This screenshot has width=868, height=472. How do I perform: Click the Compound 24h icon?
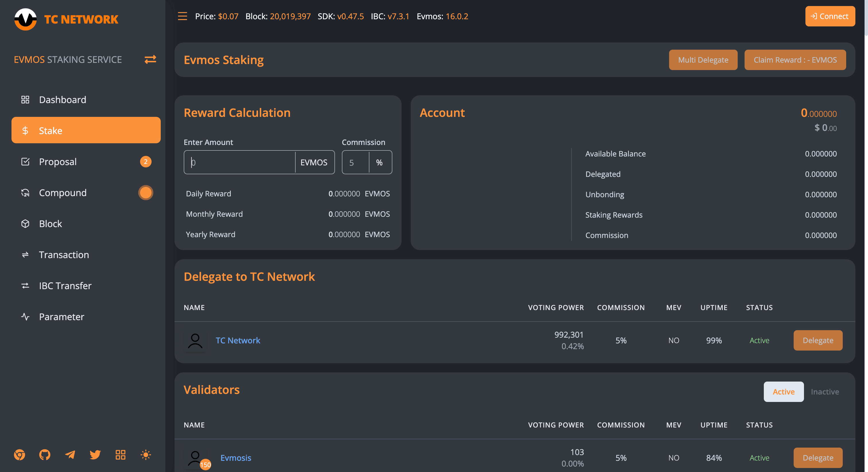25,193
